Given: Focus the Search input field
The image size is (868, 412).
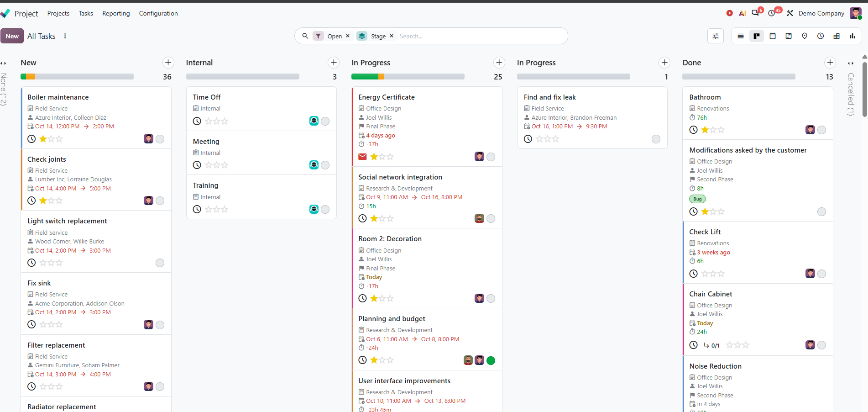Looking at the screenshot, I should click(480, 36).
